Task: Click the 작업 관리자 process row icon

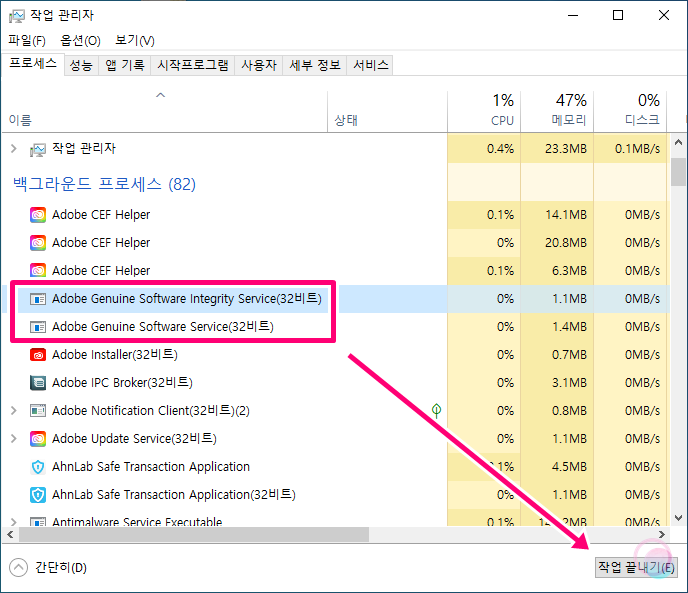Action: 38,149
